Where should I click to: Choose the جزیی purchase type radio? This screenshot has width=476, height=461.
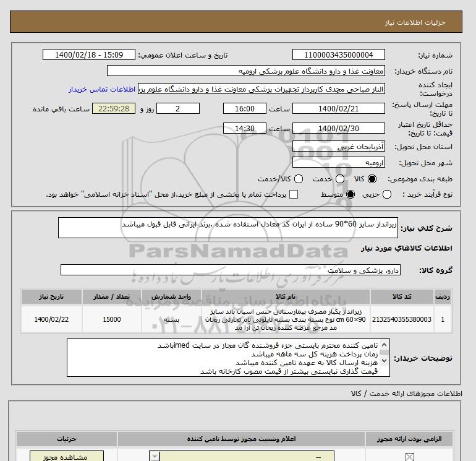(387, 194)
